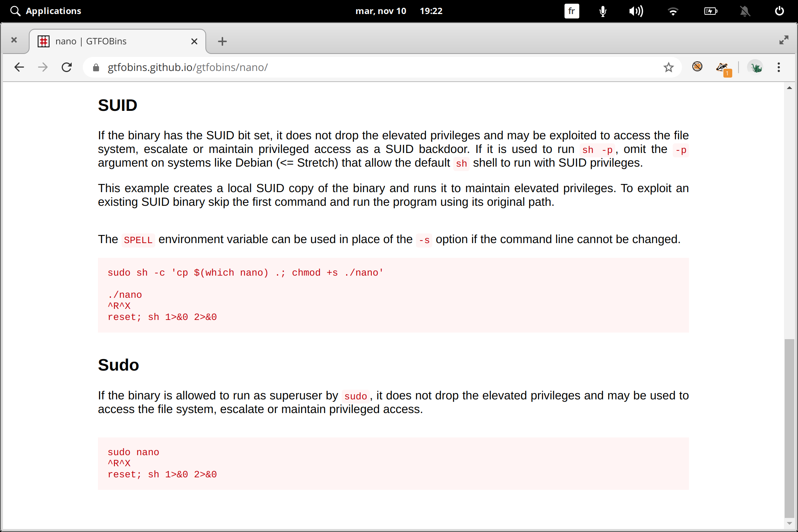Screen dimensions: 798x532
Task: Navigate back to the previous page
Action: pos(19,67)
